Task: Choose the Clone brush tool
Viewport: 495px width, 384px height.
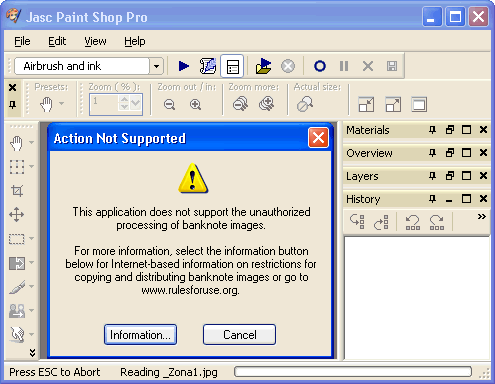Action: (17, 311)
